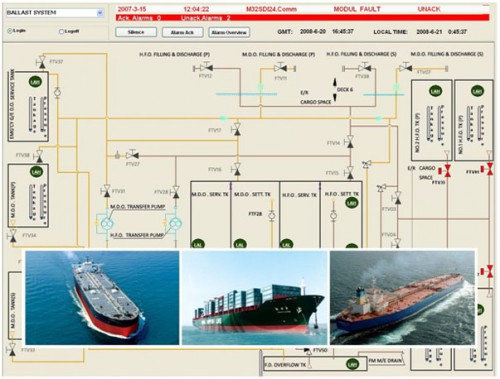This screenshot has width=500, height=379.
Task: Click the Alarm Ack button
Action: (x=182, y=32)
